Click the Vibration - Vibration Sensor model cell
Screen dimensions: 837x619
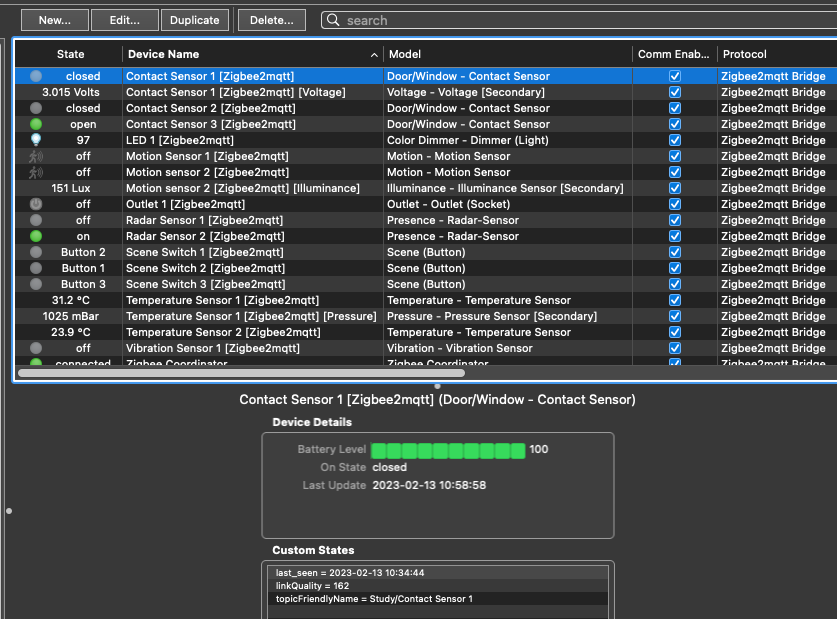click(x=460, y=348)
